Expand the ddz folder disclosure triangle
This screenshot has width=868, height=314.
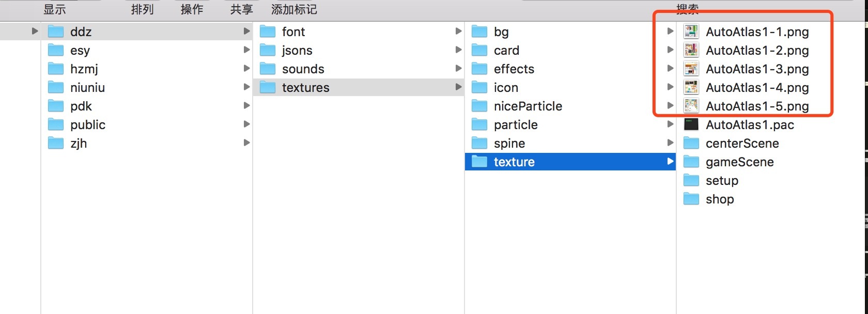(35, 31)
